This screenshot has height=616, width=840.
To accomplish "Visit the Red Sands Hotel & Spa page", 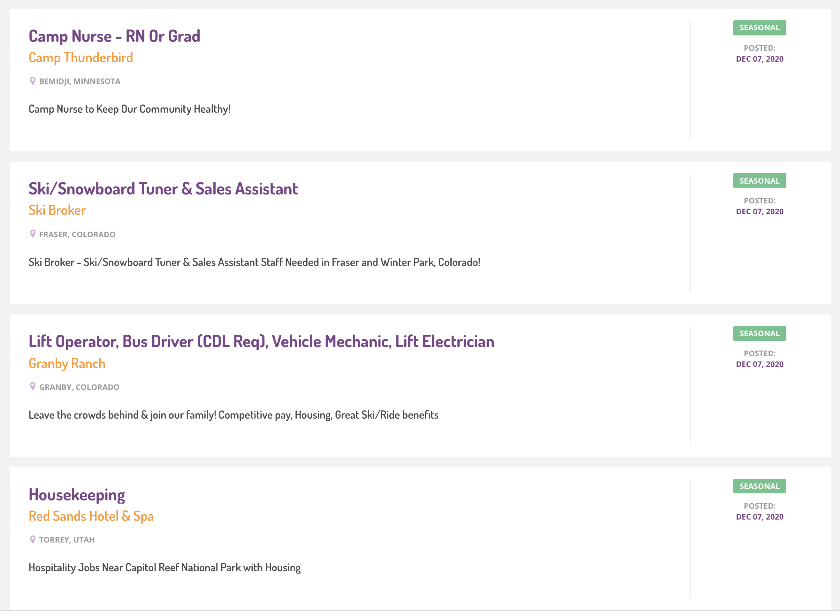I will click(91, 516).
